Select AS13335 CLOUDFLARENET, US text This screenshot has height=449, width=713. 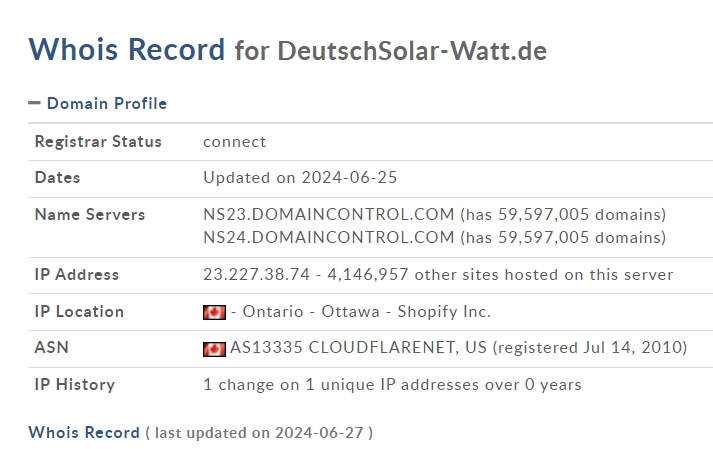tap(358, 348)
